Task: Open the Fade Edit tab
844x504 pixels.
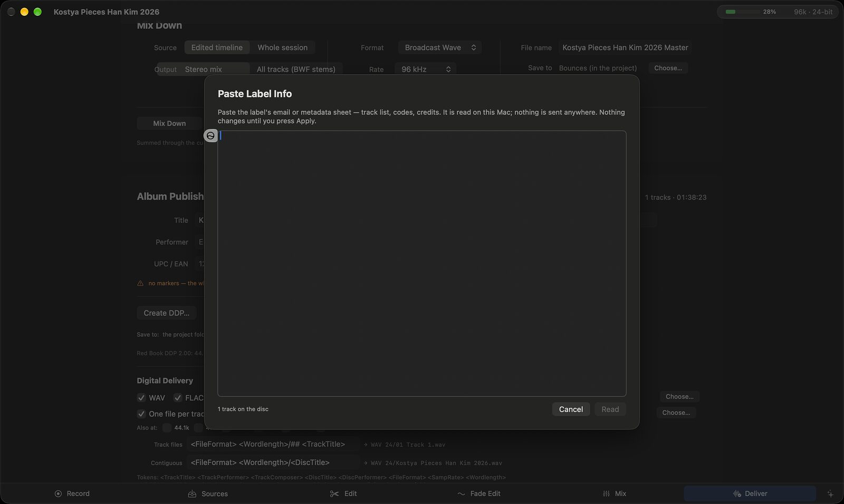Action: [x=479, y=494]
